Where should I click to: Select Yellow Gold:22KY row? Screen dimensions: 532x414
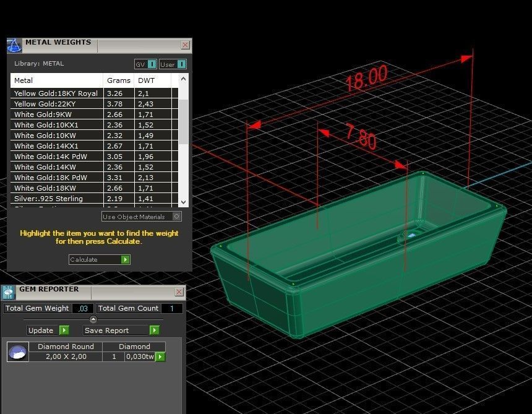94,104
